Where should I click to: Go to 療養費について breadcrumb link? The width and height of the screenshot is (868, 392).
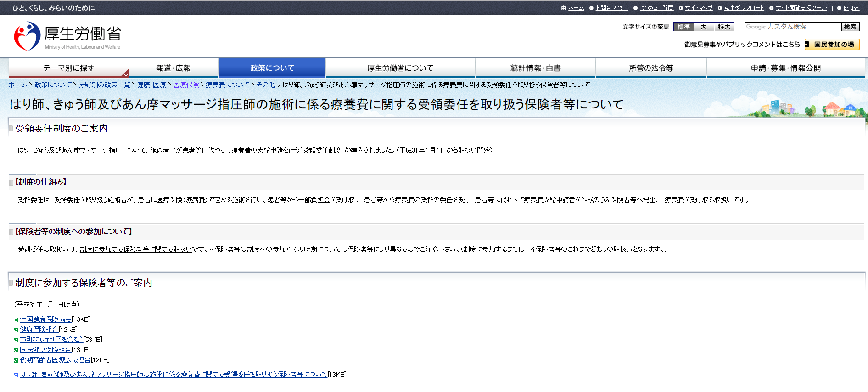pos(227,85)
